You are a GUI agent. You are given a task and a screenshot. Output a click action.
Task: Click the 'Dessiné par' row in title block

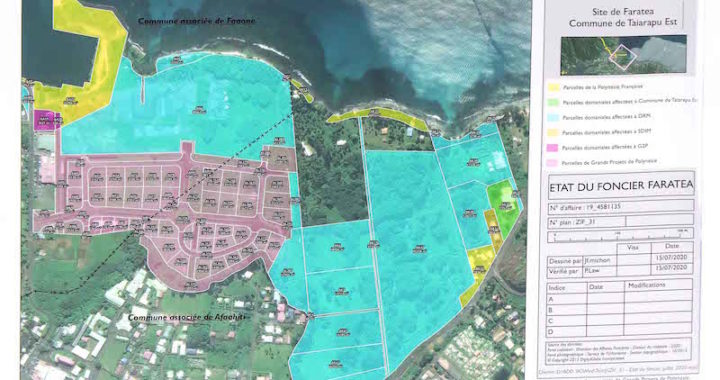620,260
